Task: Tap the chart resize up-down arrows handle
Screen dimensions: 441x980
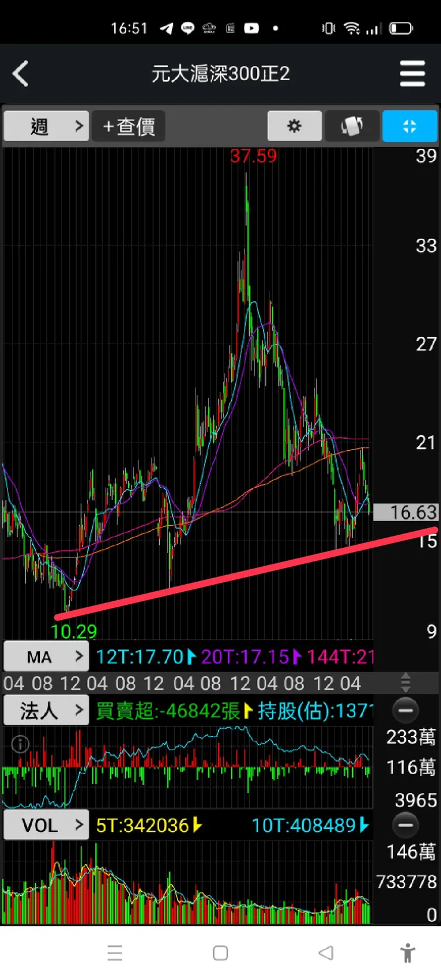Action: [405, 682]
